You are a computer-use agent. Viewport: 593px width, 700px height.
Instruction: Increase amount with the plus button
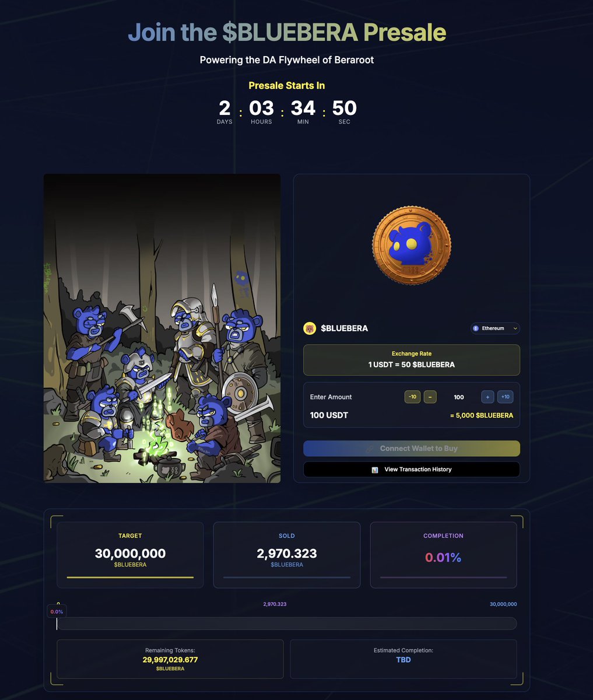(487, 397)
